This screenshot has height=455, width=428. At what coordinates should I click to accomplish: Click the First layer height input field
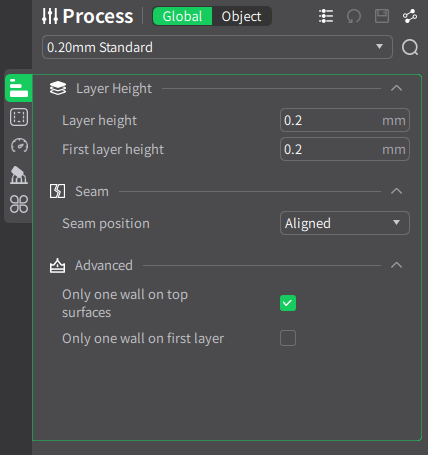coord(345,149)
